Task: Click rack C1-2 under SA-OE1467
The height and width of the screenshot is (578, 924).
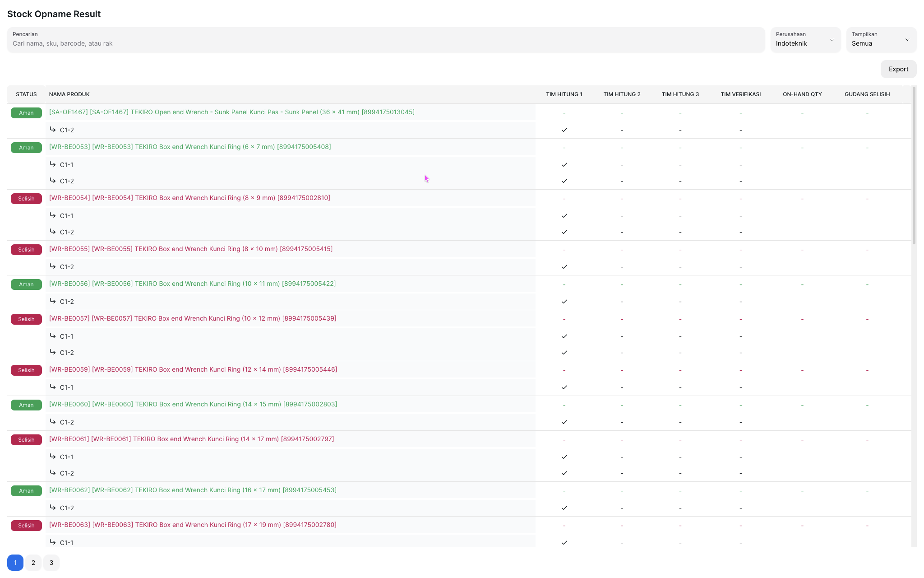Action: point(67,130)
